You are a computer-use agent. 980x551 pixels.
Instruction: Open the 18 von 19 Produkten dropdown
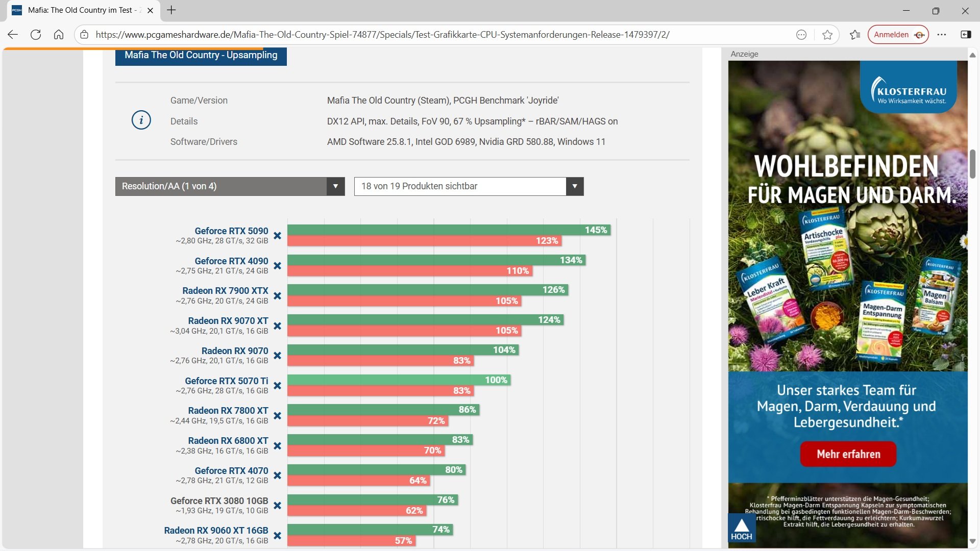coord(469,186)
